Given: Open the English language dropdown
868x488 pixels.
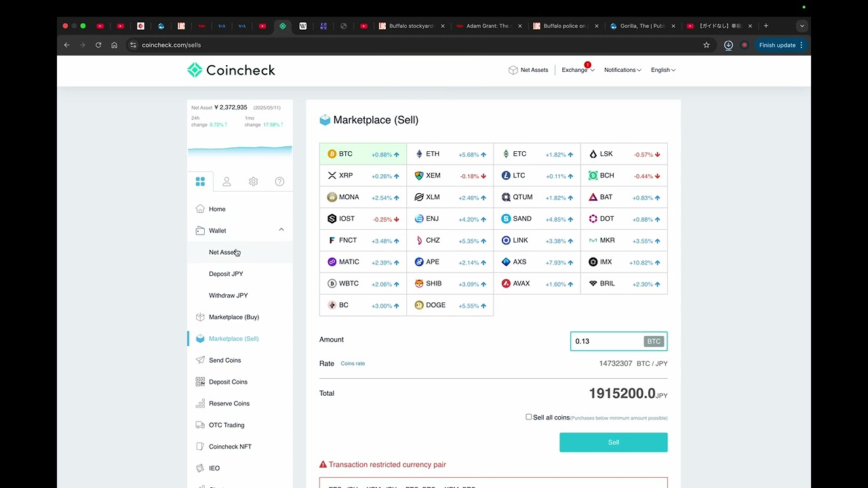Looking at the screenshot, I should 663,70.
